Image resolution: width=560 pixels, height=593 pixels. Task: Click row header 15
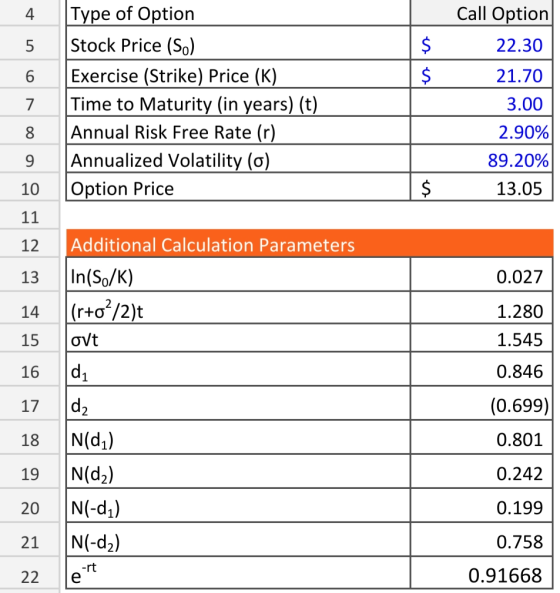(29, 339)
